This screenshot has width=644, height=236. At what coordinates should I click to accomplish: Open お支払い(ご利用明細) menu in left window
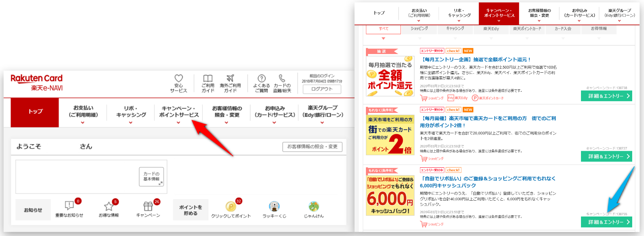83,111
